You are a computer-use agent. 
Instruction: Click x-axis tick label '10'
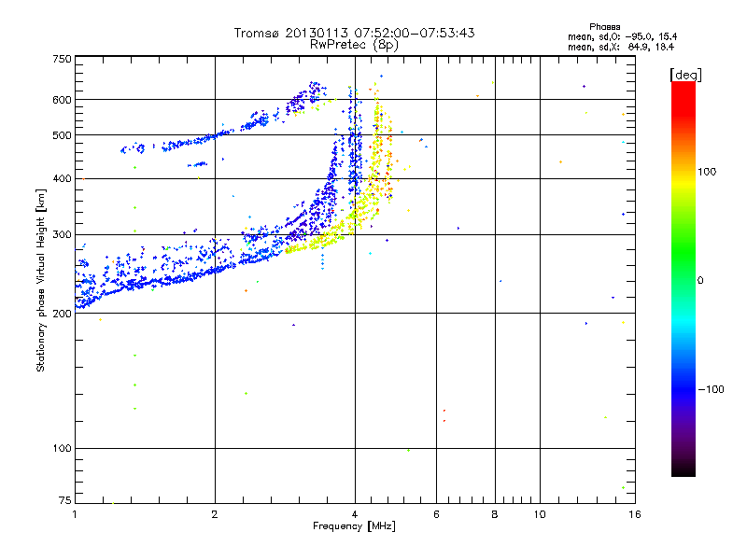[540, 514]
